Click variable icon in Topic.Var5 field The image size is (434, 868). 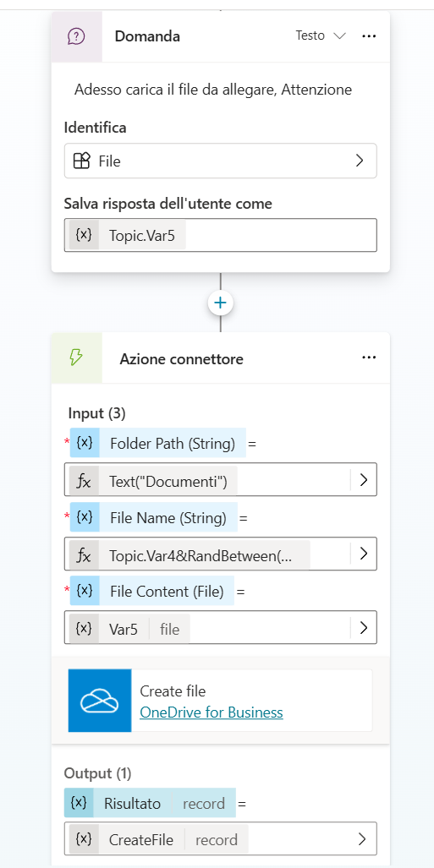[x=83, y=235]
